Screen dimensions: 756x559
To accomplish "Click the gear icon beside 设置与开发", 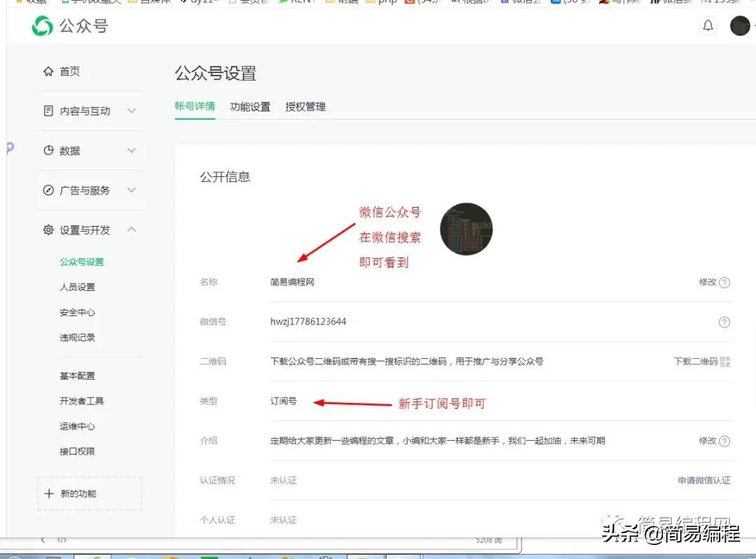I will pos(48,229).
